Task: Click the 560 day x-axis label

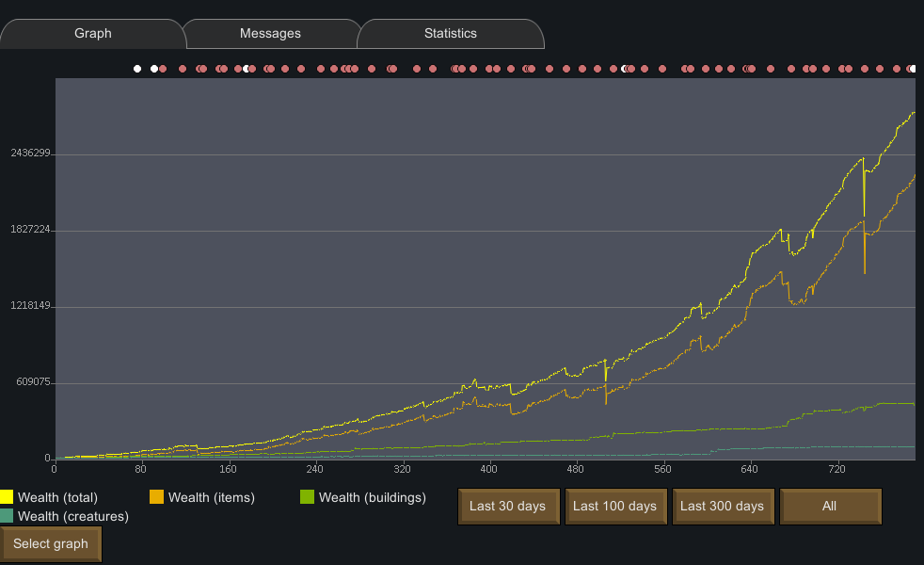Action: pyautogui.click(x=662, y=470)
